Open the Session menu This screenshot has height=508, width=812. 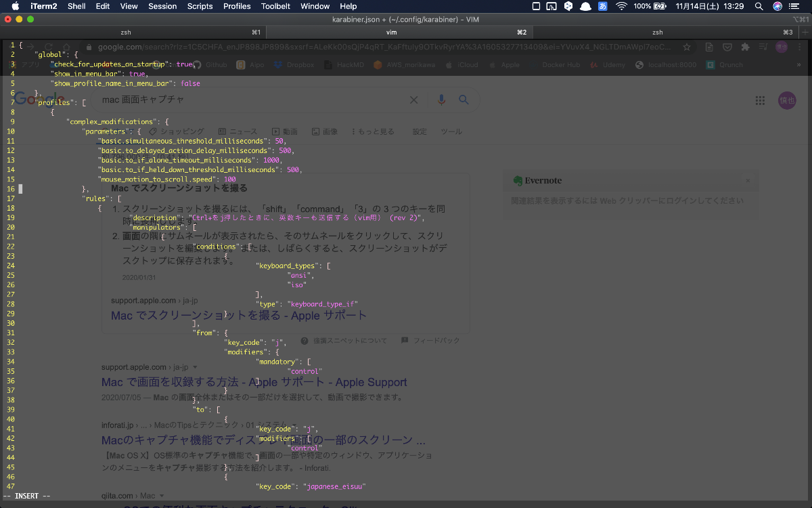162,6
